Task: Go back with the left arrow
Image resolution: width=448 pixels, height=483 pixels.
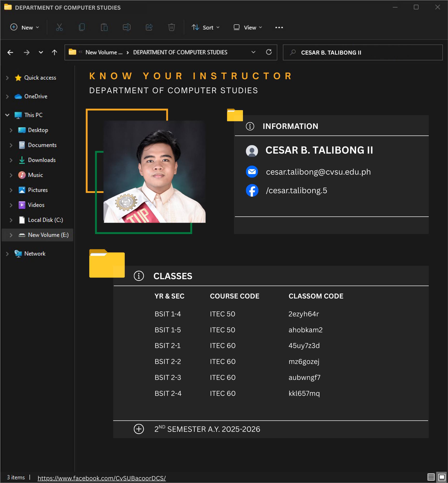Action: [10, 52]
